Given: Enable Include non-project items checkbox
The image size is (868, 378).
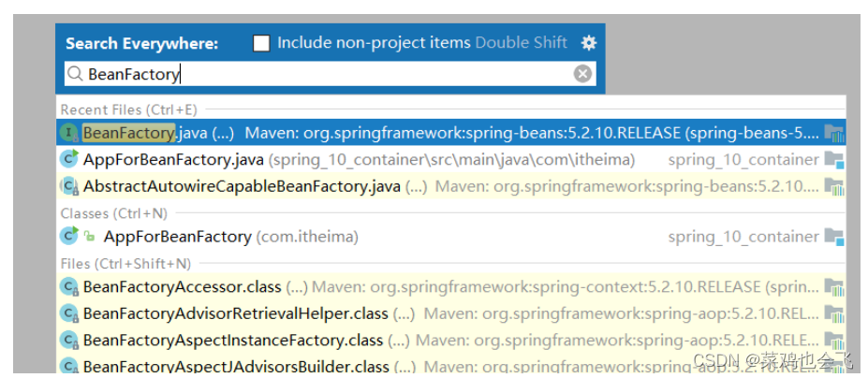Looking at the screenshot, I should coord(261,43).
